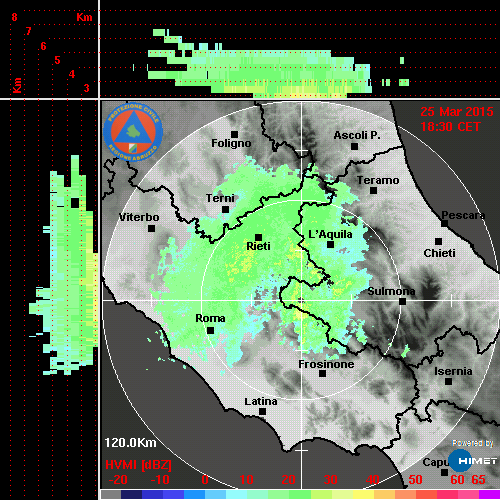The height and width of the screenshot is (500, 500).
Task: Click the horizontal 'Km' label beside the 8
Action: (84, 17)
